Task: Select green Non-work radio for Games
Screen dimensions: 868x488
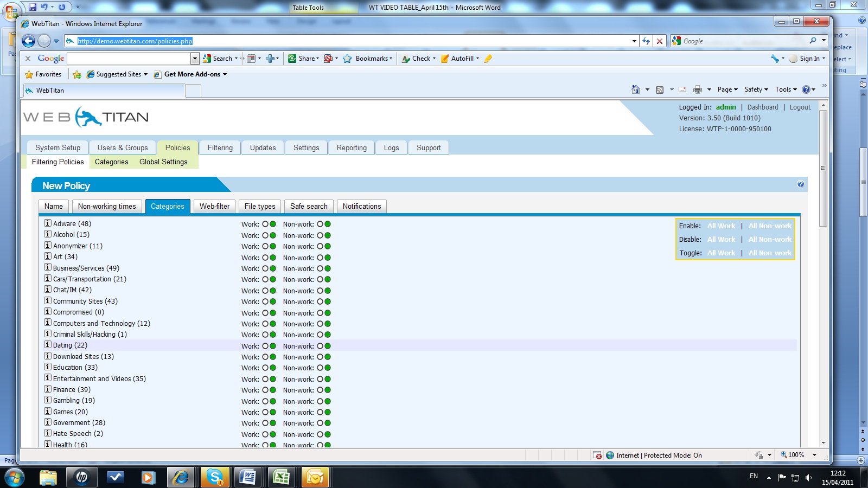Action: pos(328,412)
